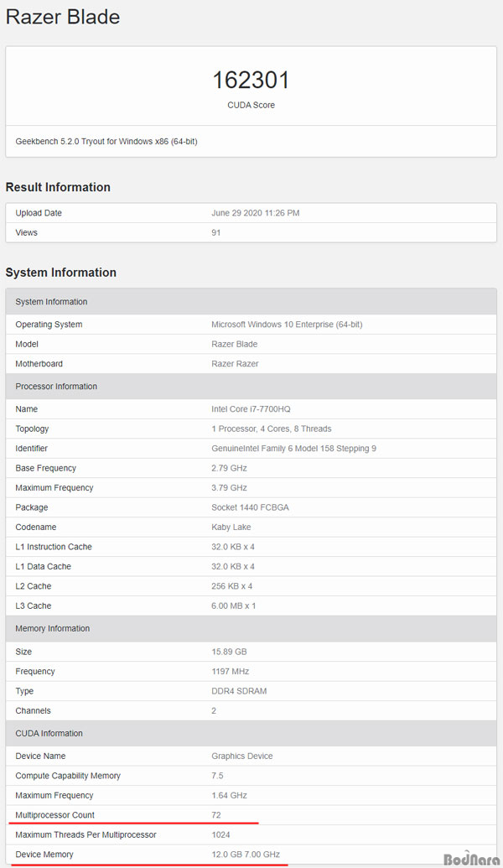Click the Operating System row label
503x868 pixels.
(49, 325)
